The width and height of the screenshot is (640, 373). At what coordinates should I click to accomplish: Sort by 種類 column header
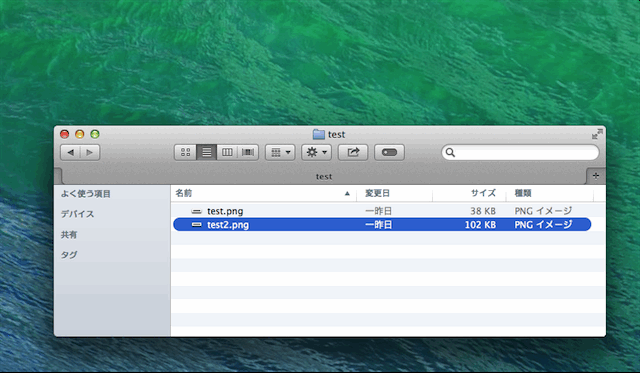coord(549,193)
